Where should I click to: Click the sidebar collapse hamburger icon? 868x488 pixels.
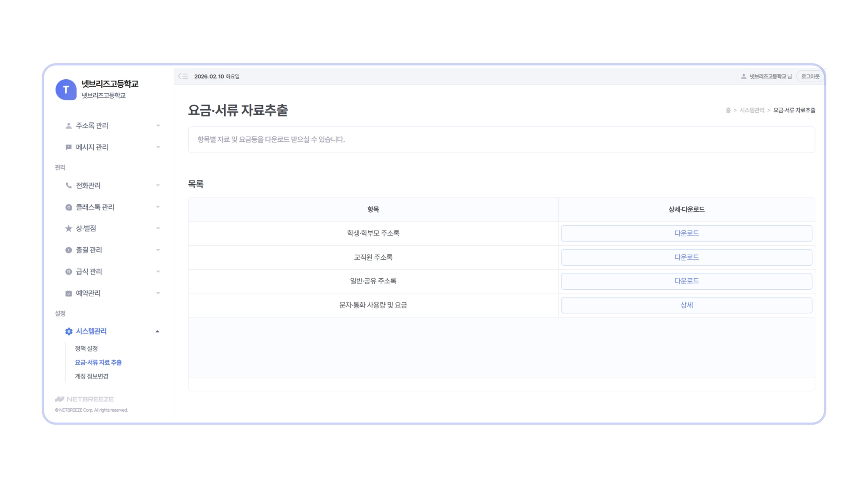183,76
